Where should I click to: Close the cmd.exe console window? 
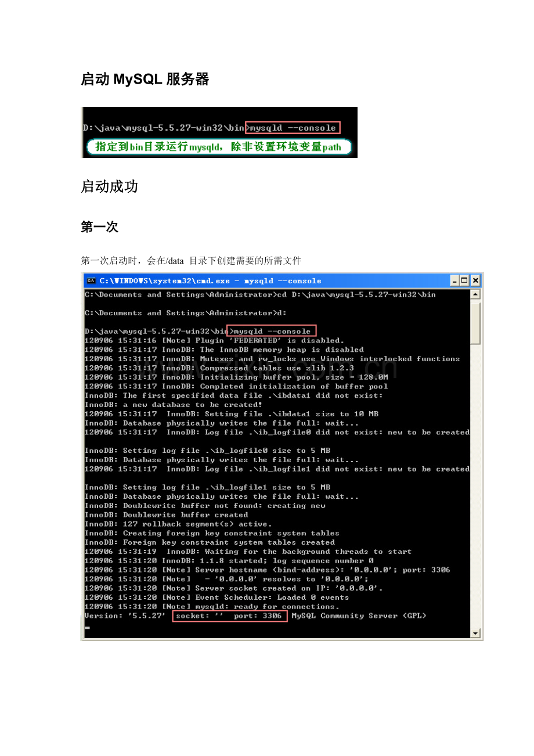[475, 281]
